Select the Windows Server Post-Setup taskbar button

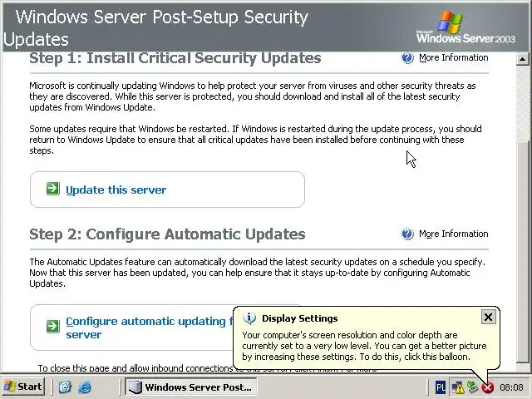pyautogui.click(x=190, y=387)
